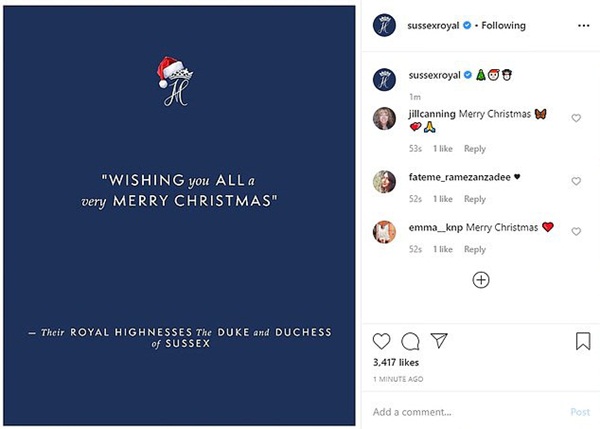Open emma__knp's avatar
Screen dimensions: 600x429
[384, 232]
